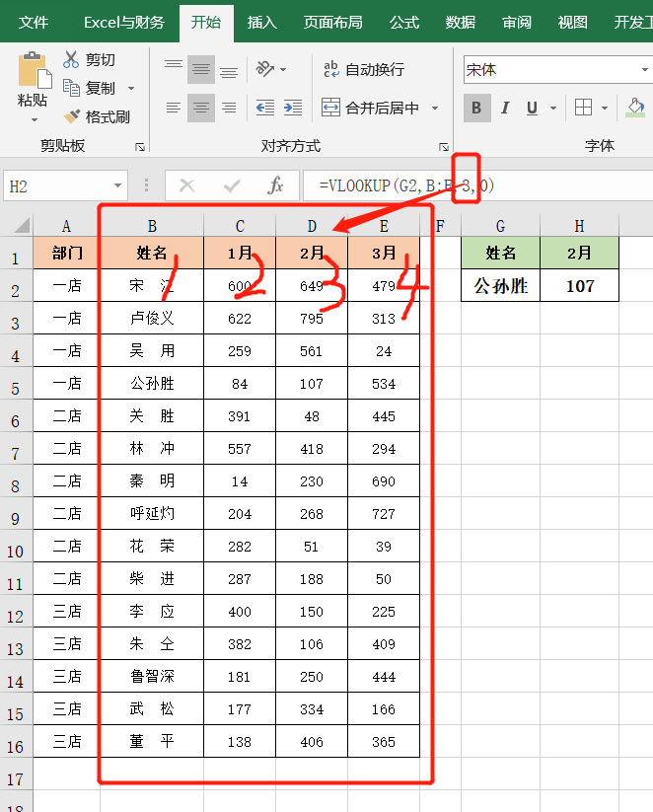653x812 pixels.
Task: Switch to the Insert (插入) tab
Action: tap(262, 23)
